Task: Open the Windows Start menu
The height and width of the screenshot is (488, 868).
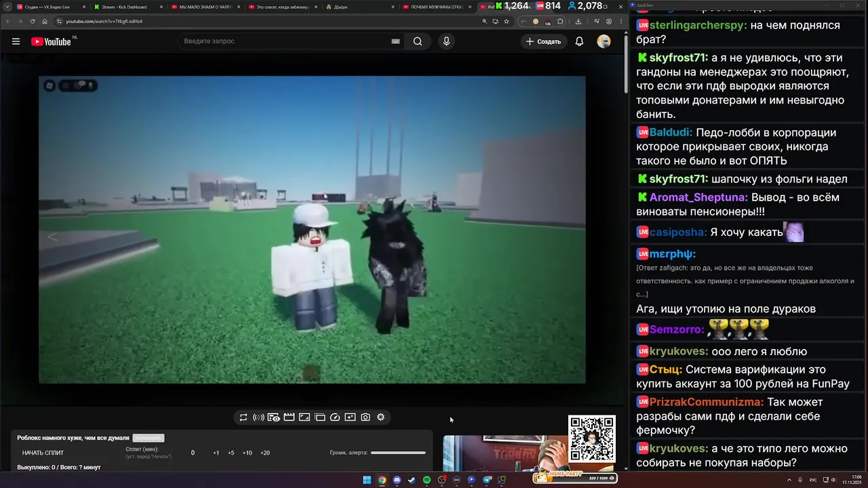Action: [367, 480]
